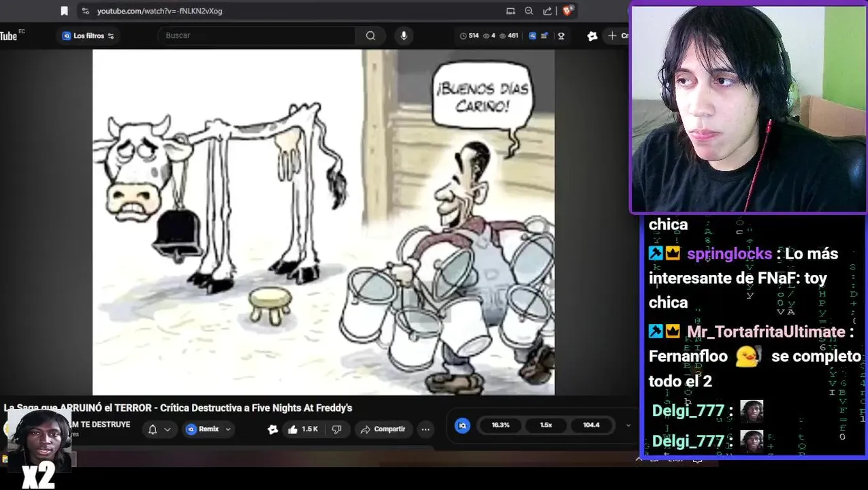Click the list icon next to the IQ icon
The image size is (868, 490).
point(544,35)
